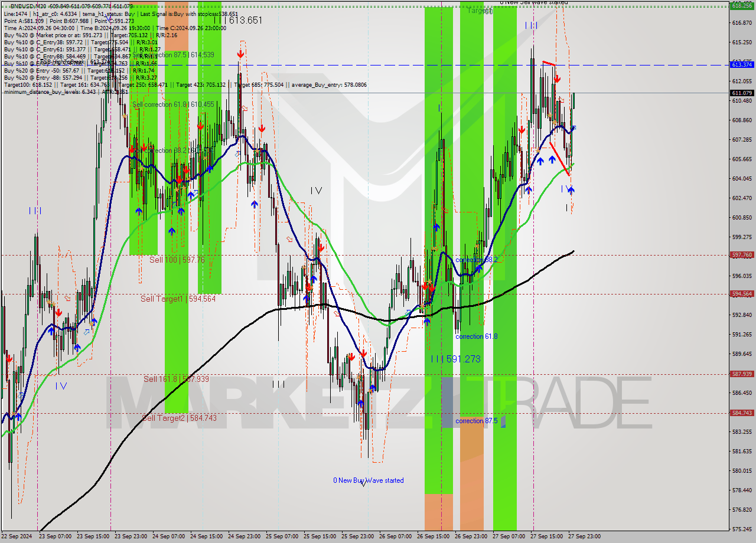
Task: Click the 'I I | 591.273' wave label
Action: point(455,359)
